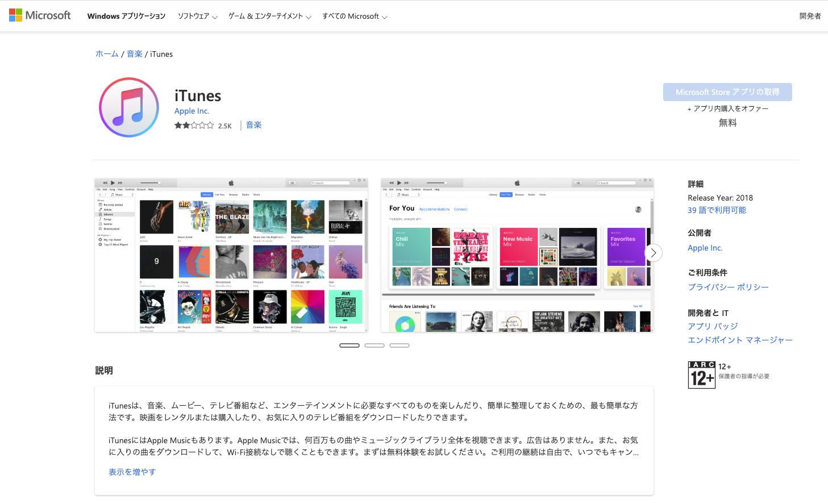Go to 音楽 breadcrumb link
Viewport: 828px width, 504px height.
(x=135, y=54)
